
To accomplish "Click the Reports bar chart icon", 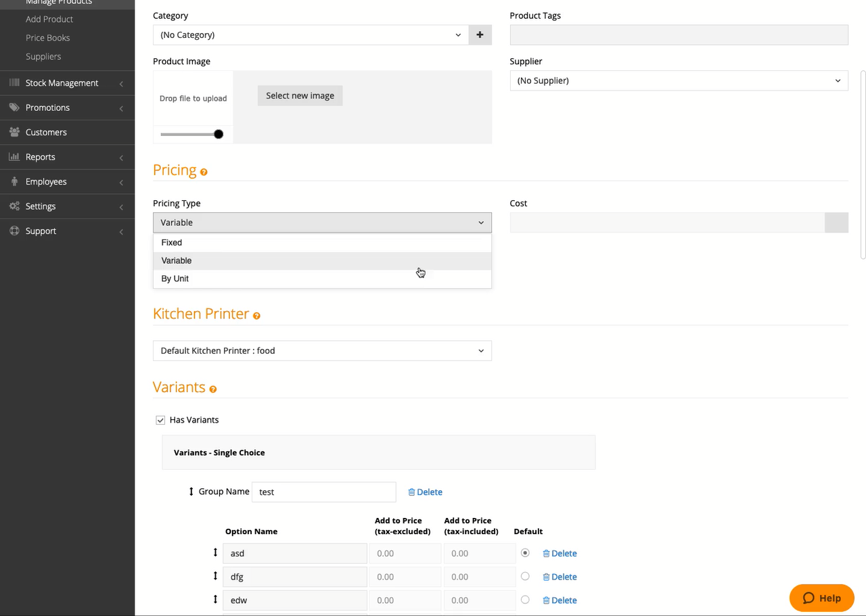I will click(14, 157).
